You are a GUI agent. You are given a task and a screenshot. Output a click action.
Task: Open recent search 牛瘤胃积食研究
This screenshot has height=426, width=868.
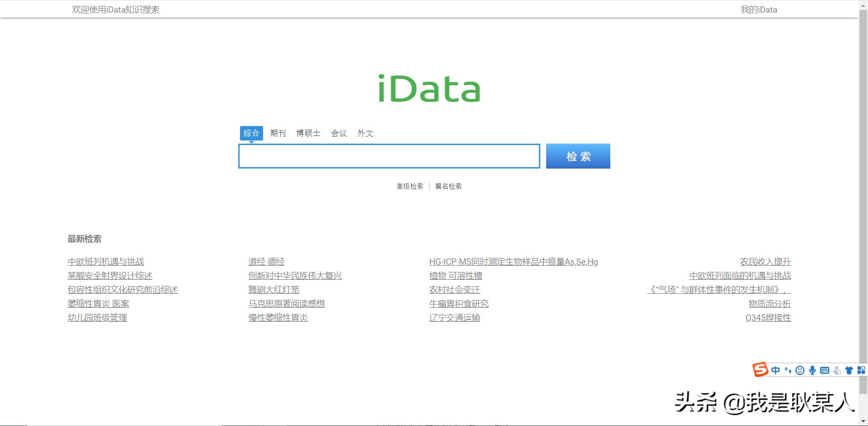coord(459,304)
